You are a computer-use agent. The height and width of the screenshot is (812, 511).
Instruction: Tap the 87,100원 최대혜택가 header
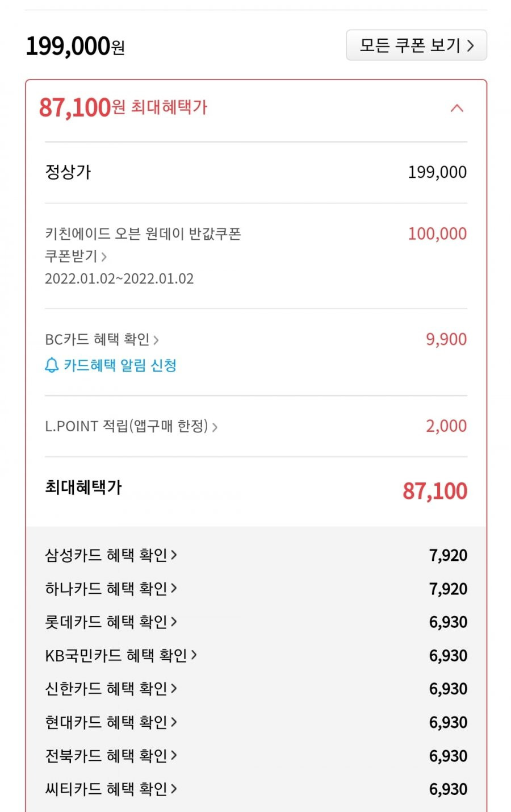(123, 107)
